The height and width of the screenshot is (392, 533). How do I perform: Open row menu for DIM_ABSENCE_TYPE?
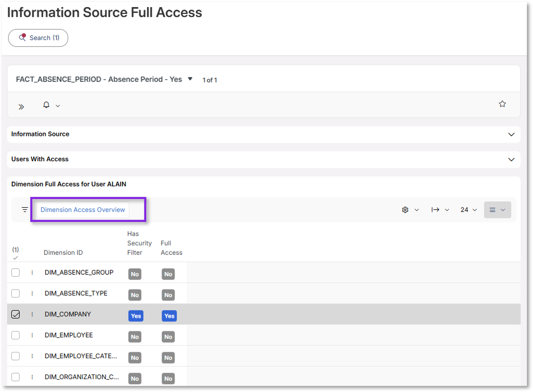32,293
